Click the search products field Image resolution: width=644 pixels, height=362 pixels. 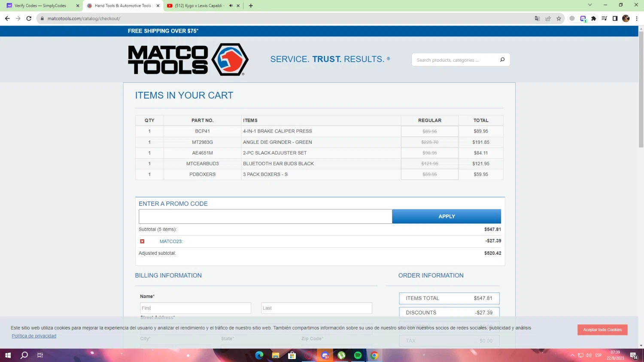click(x=455, y=60)
